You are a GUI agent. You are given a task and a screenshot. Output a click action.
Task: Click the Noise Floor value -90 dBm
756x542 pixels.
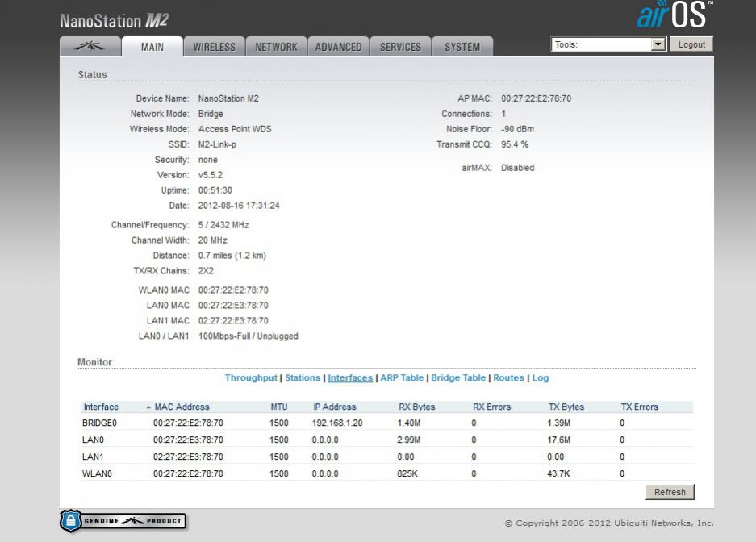517,129
